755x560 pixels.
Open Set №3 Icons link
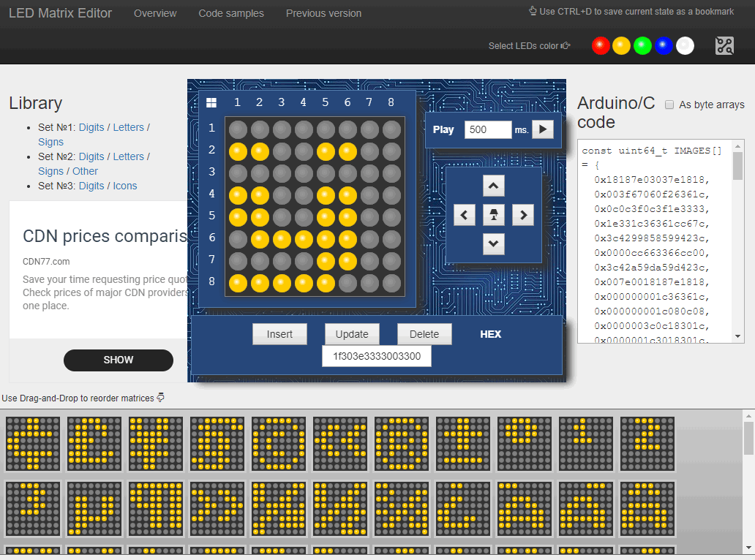(x=125, y=186)
